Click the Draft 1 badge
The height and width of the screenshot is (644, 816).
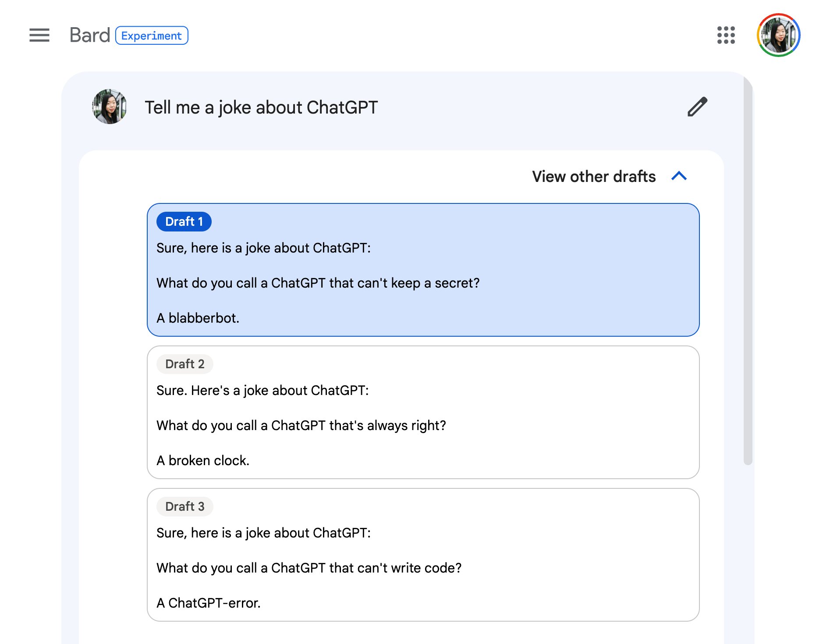[x=184, y=221]
